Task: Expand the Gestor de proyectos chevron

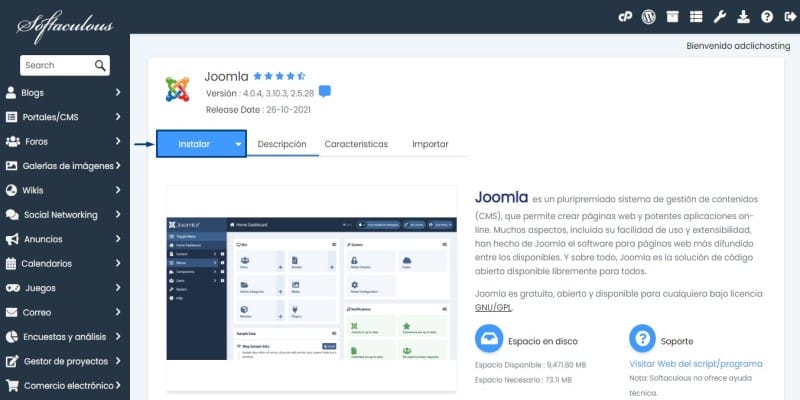Action: tap(118, 361)
